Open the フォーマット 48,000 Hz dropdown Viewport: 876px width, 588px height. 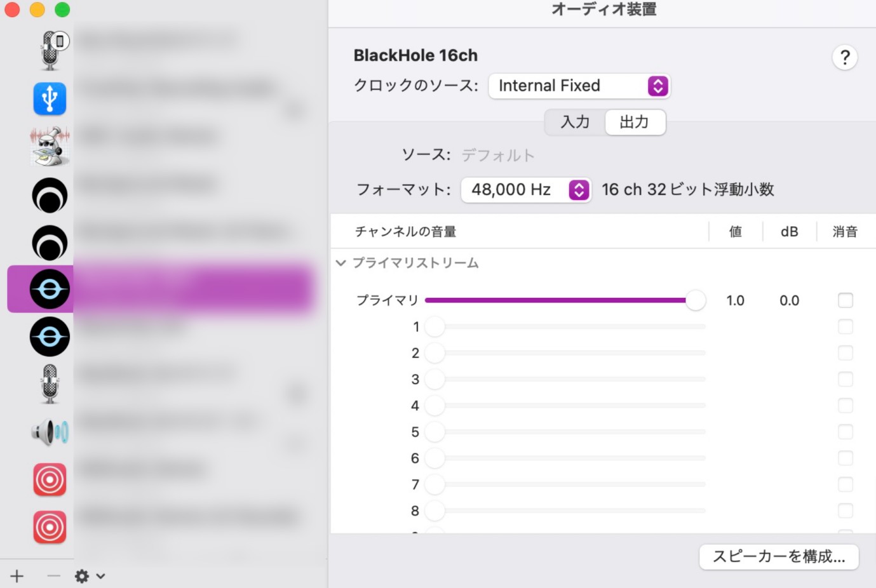pyautogui.click(x=526, y=189)
